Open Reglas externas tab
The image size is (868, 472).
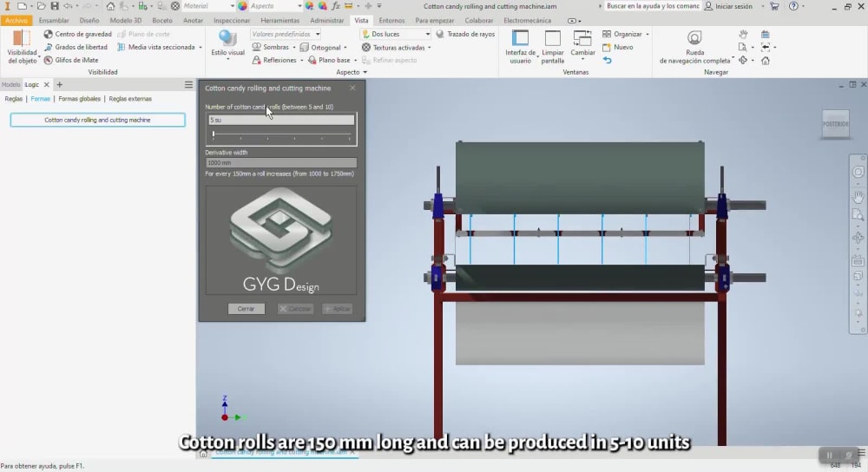click(130, 99)
